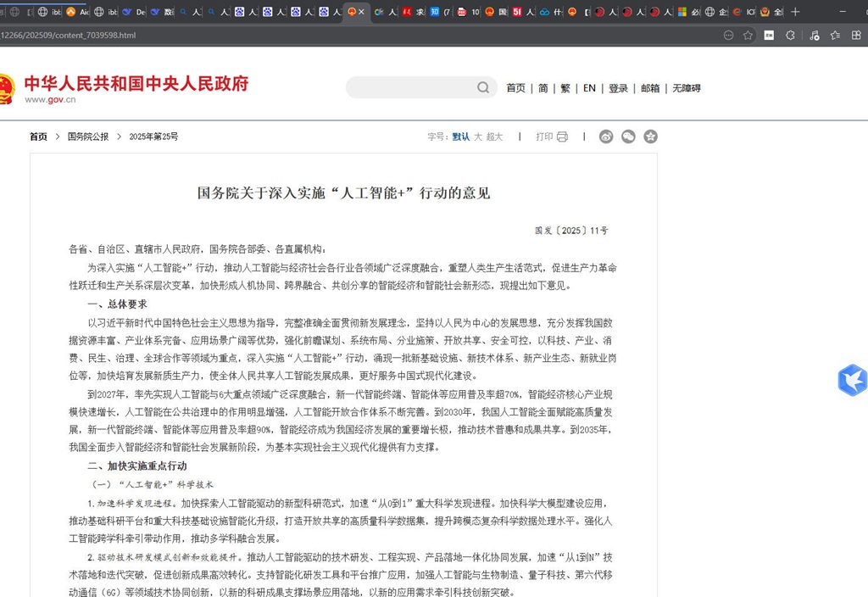Viewport: 868px width, 597px height.
Task: Open the collections icon at far right toolbar
Action: [x=856, y=35]
